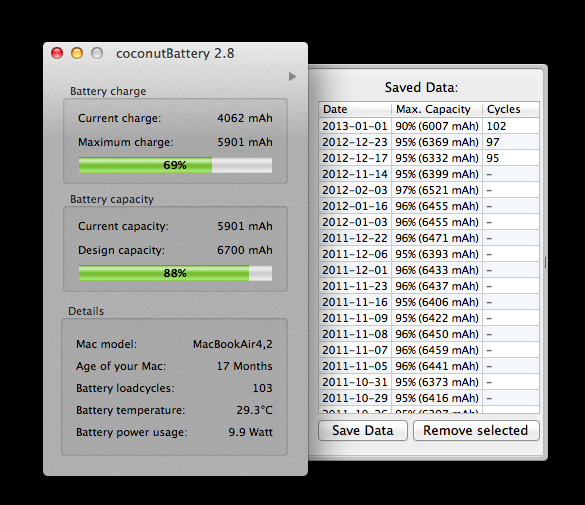
Task: Select the 2013-01-01 saved data row
Action: (429, 126)
